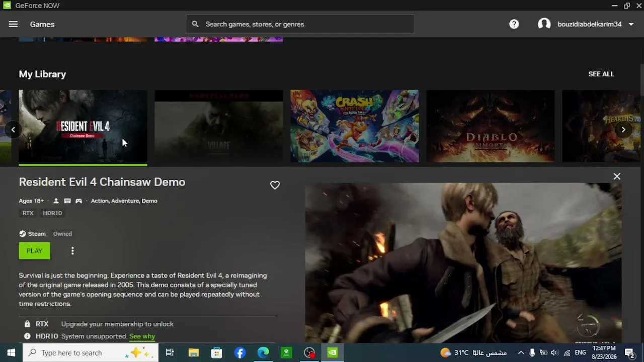Screen dimensions: 644x362
Task: Click the Steam store icon
Action: coord(23,234)
